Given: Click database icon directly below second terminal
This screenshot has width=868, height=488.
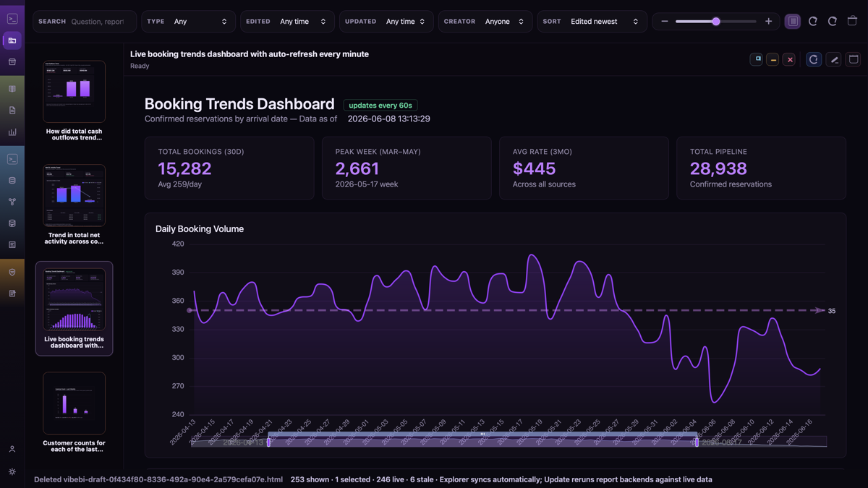Looking at the screenshot, I should coord(12,181).
